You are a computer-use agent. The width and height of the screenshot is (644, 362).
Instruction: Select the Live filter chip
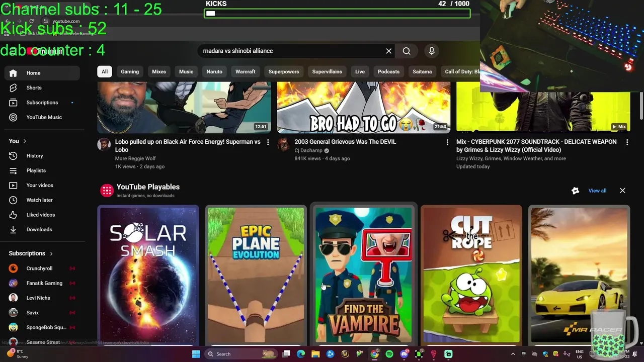tap(360, 71)
